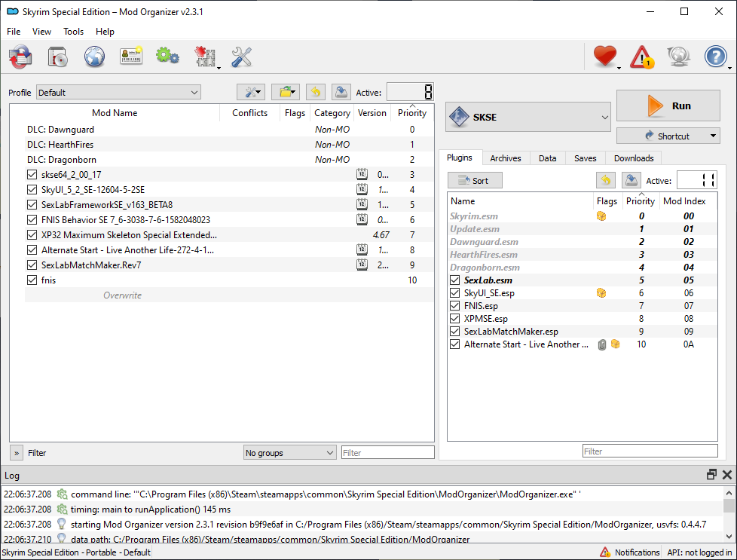Expand the filter sidebar arrow button

(x=17, y=453)
